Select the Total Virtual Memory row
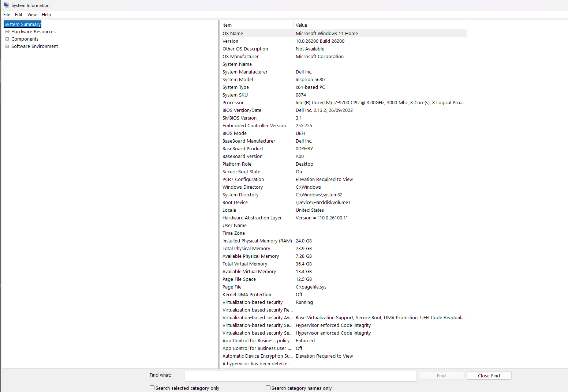The height and width of the screenshot is (392, 568). point(344,264)
